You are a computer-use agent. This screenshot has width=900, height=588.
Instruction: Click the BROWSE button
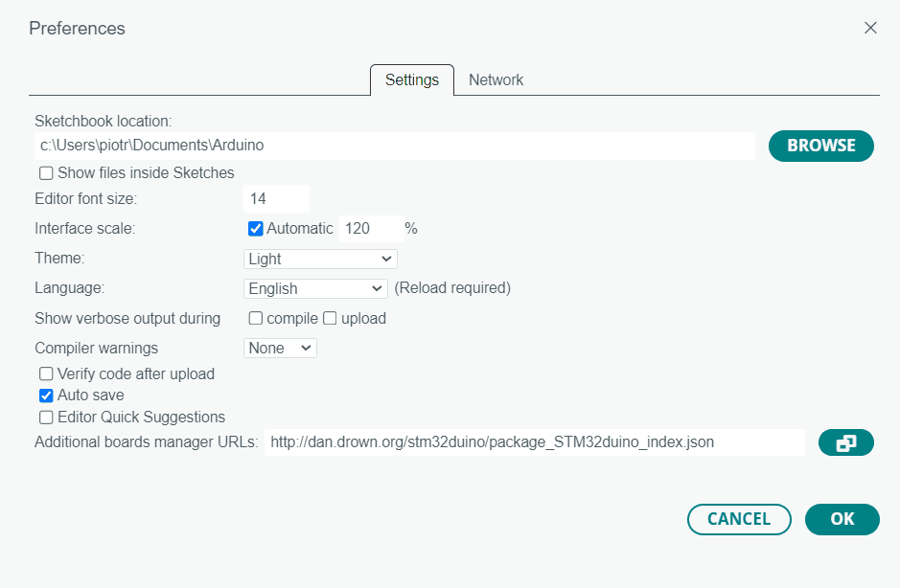(820, 146)
